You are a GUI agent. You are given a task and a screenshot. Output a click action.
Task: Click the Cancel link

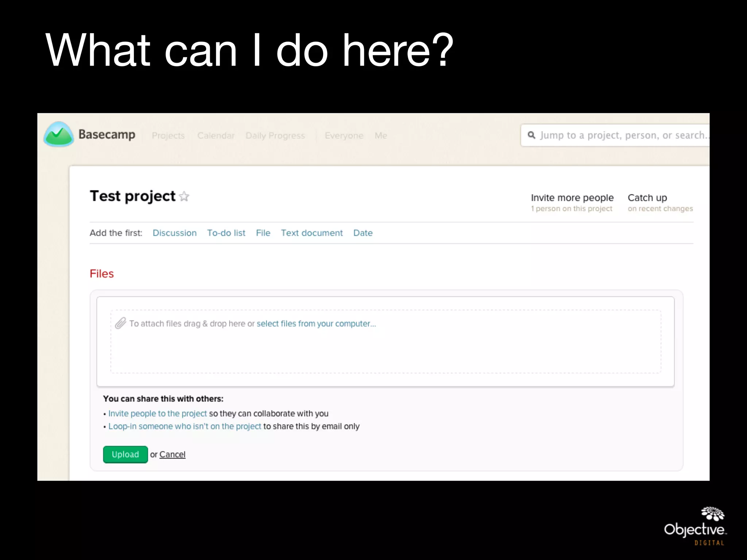(x=173, y=455)
